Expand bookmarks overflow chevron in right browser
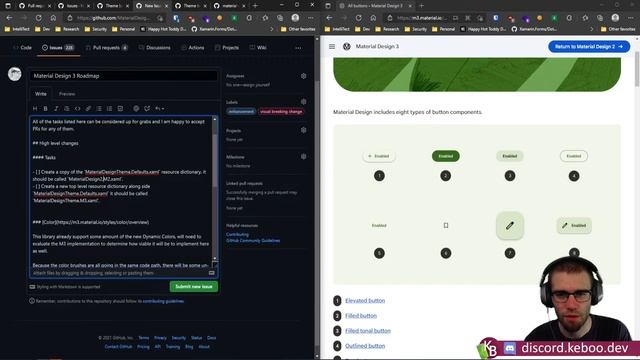The height and width of the screenshot is (360, 640). (592, 29)
